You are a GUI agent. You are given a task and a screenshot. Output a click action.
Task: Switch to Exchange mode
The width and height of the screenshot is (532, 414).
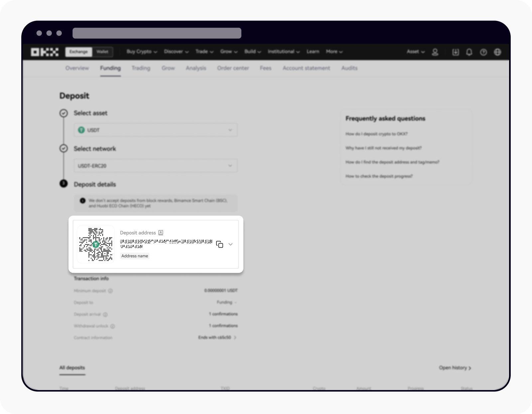click(78, 52)
